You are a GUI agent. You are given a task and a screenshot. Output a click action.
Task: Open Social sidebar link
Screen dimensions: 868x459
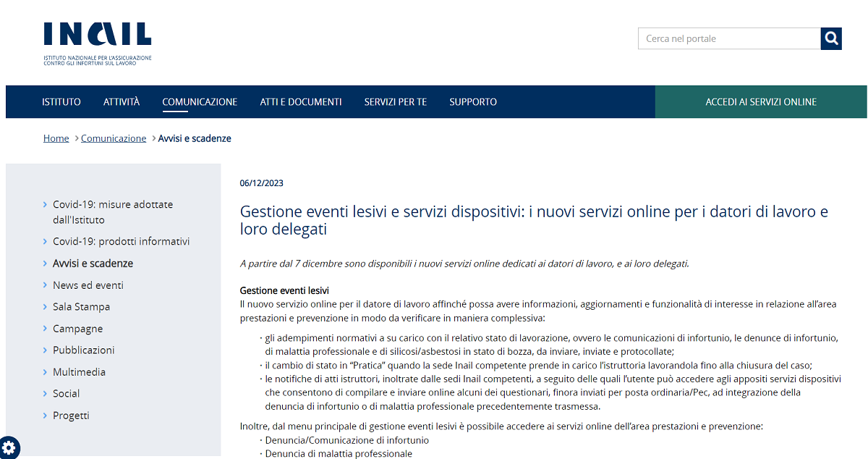pyautogui.click(x=67, y=394)
